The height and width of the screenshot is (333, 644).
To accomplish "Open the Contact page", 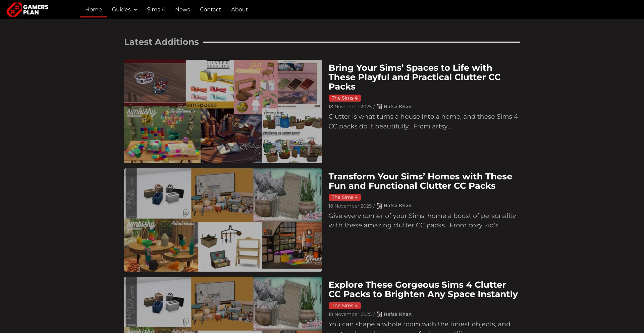I will [x=210, y=9].
